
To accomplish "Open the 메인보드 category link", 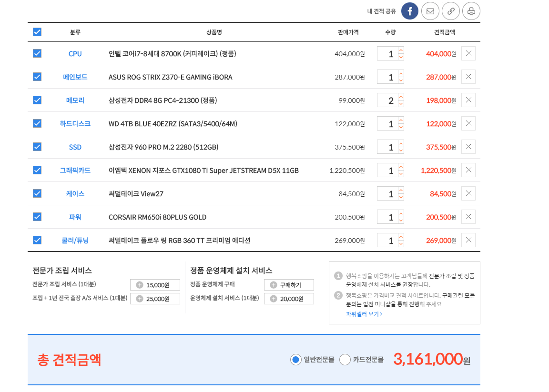I will 75,77.
